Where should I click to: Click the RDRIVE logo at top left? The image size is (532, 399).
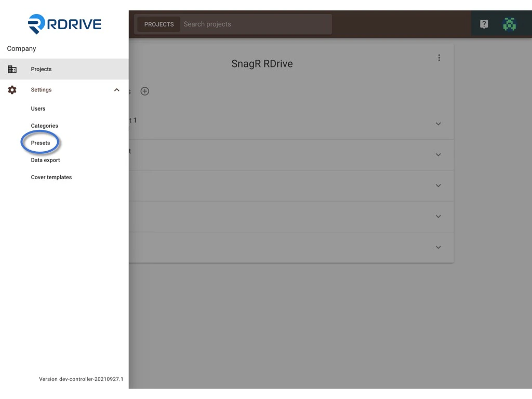[64, 23]
